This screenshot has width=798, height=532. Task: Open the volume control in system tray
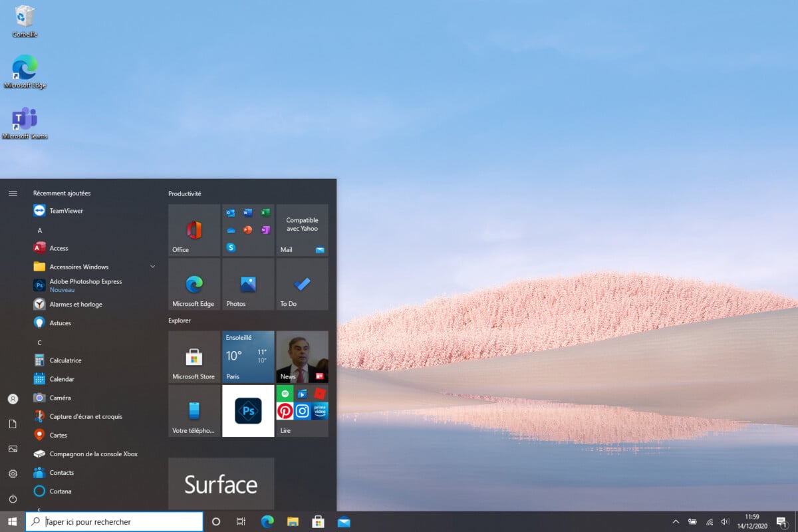725,522
